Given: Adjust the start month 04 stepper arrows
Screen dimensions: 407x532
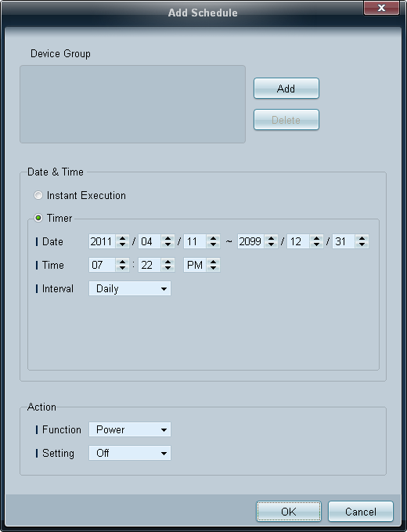Looking at the screenshot, I should pyautogui.click(x=167, y=241).
